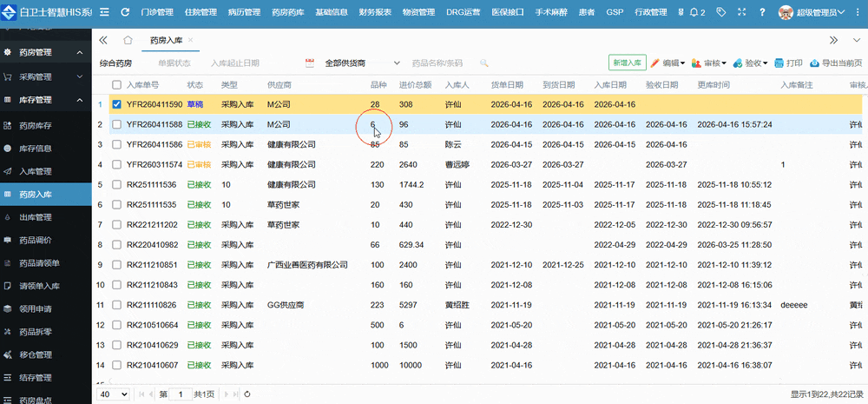The height and width of the screenshot is (404, 868).
Task: Click 导出当前页 export button
Action: [x=836, y=63]
